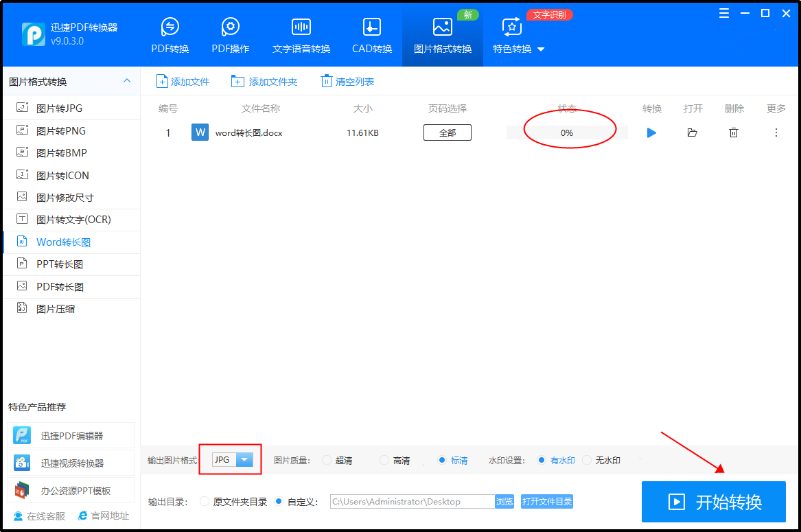Select 原文件夹目录 output option
The image size is (801, 532).
coord(233,502)
